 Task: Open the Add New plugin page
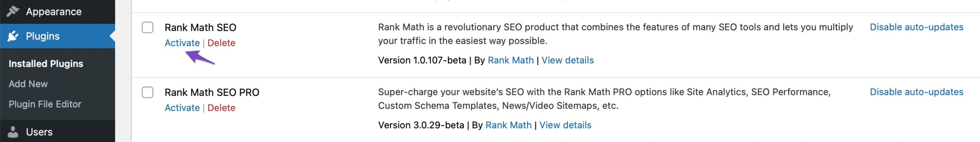click(x=28, y=84)
